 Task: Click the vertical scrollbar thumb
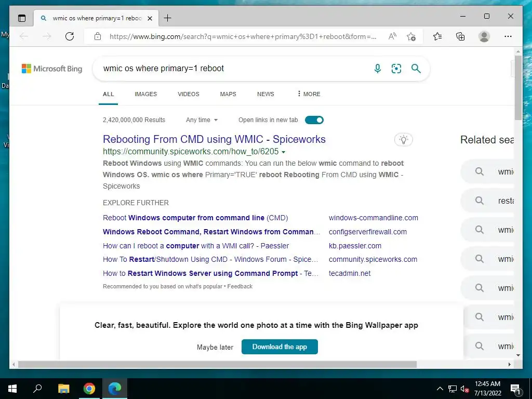click(518, 87)
